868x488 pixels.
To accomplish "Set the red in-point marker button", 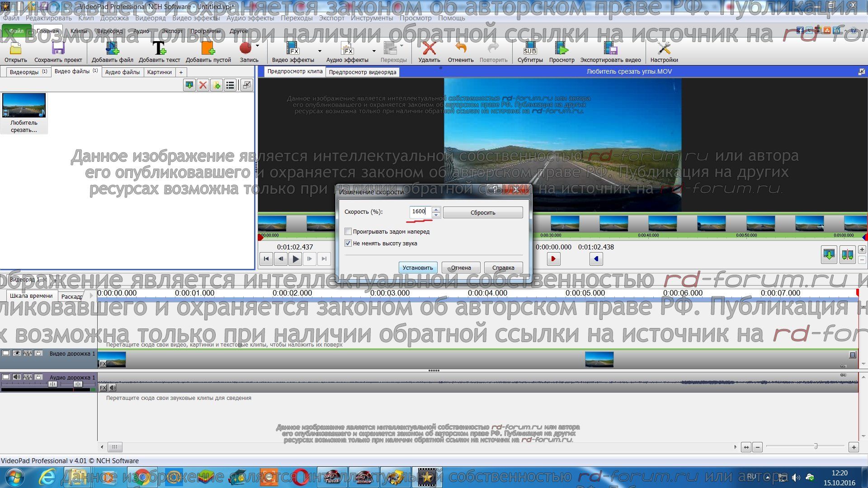I will (x=553, y=259).
